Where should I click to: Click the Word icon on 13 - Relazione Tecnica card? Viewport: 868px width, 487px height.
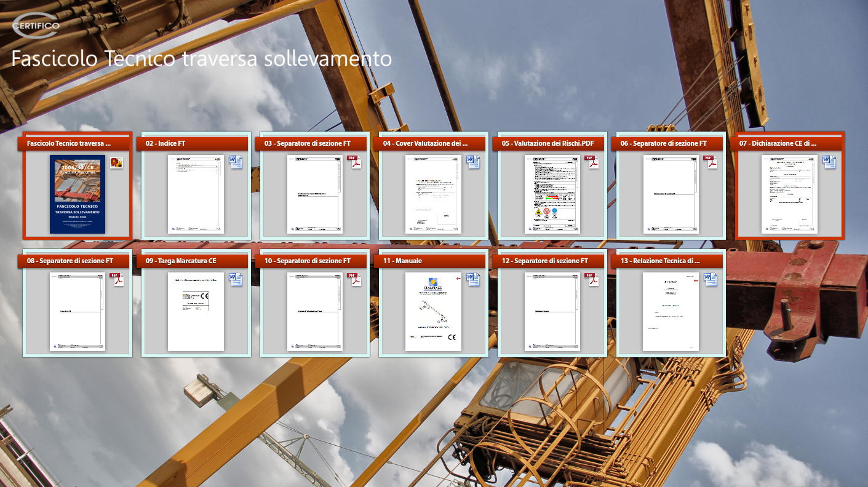[x=711, y=279]
